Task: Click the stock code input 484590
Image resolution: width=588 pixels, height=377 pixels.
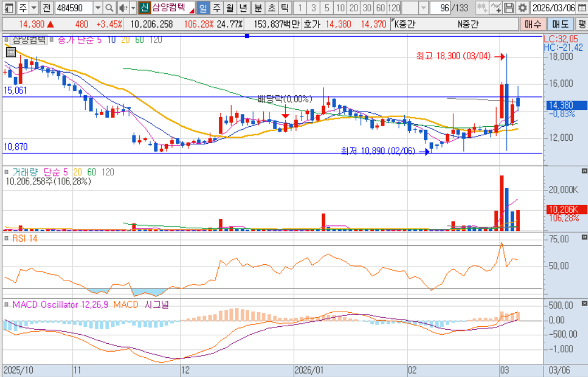Action: coord(74,7)
